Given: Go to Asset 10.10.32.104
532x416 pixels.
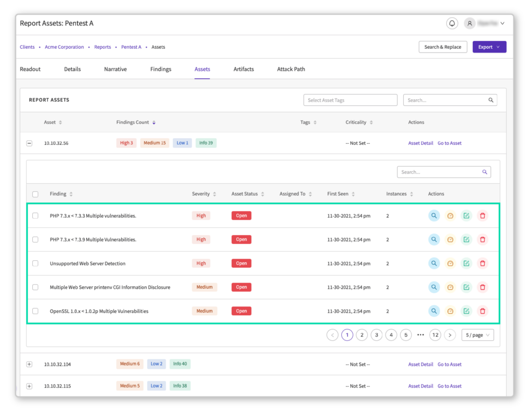Looking at the screenshot, I should (x=449, y=365).
